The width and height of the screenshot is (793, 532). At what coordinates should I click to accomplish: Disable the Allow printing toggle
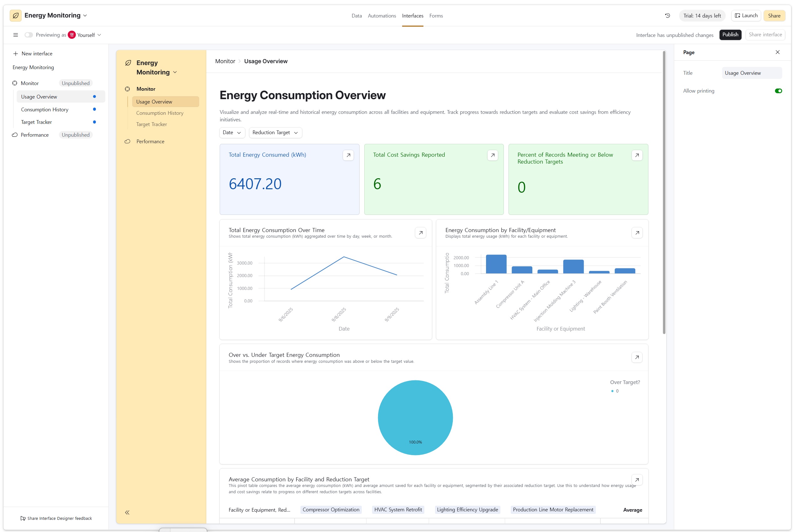(x=778, y=91)
